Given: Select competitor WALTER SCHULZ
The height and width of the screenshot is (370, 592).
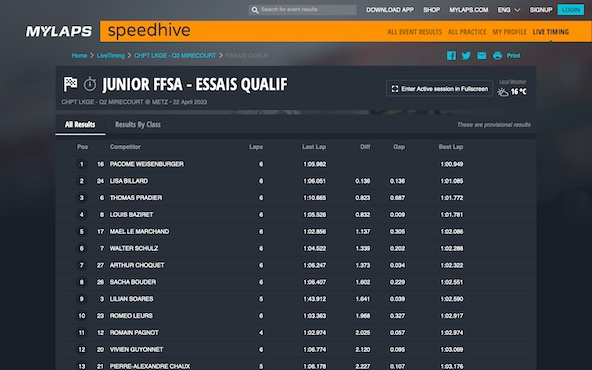Looking at the screenshot, I should (134, 248).
